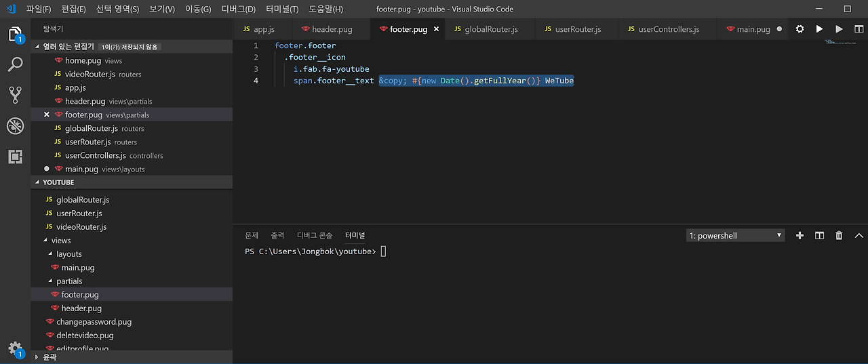Click the dimmed play icon in editor toolbar
This screenshot has height=364, width=868.
click(839, 29)
